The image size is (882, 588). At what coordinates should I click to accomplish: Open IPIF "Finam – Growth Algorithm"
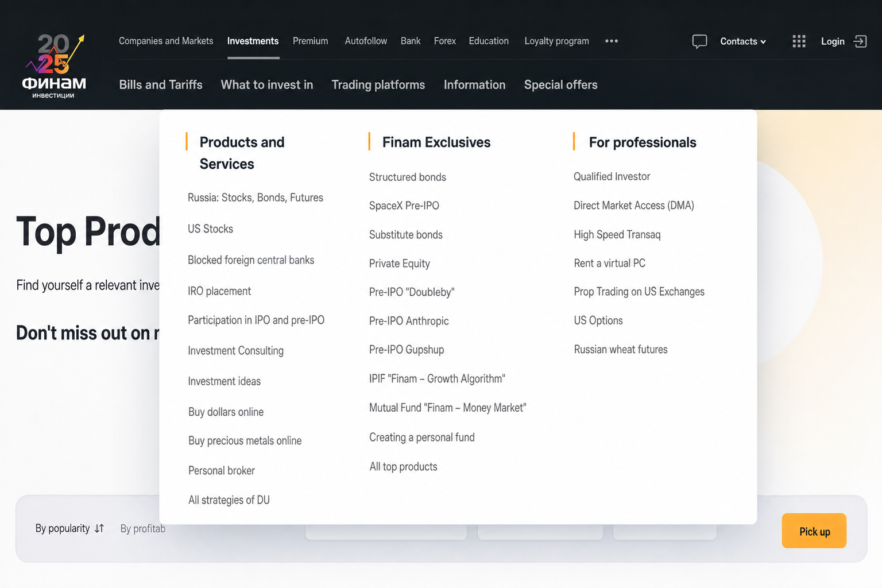click(437, 378)
